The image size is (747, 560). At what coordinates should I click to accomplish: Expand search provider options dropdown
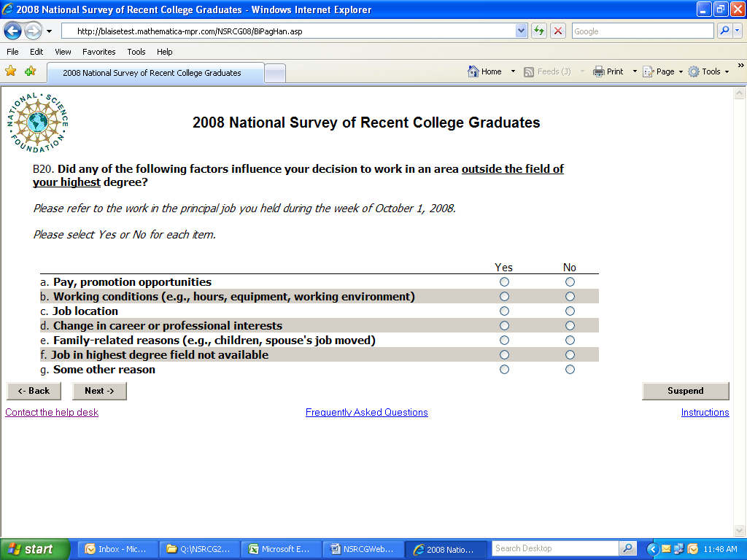[x=738, y=31]
